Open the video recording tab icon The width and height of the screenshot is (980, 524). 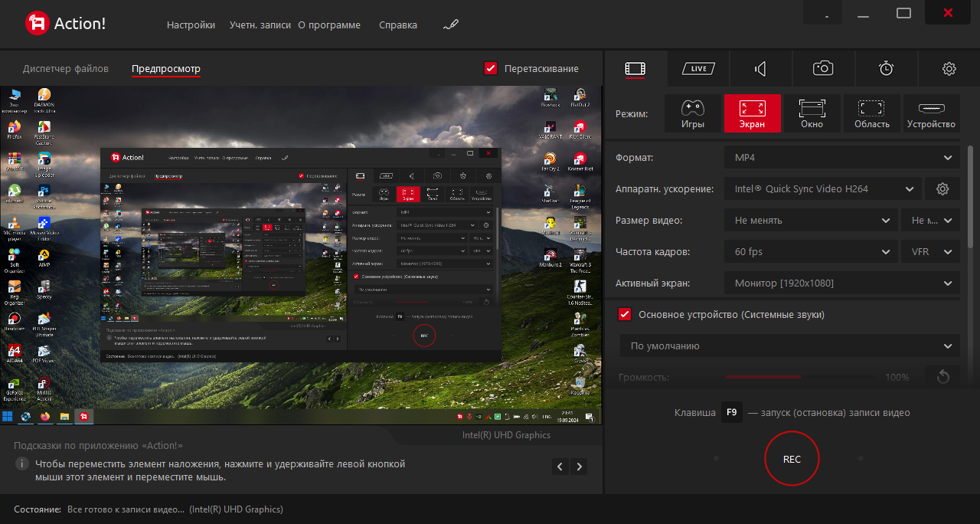635,69
